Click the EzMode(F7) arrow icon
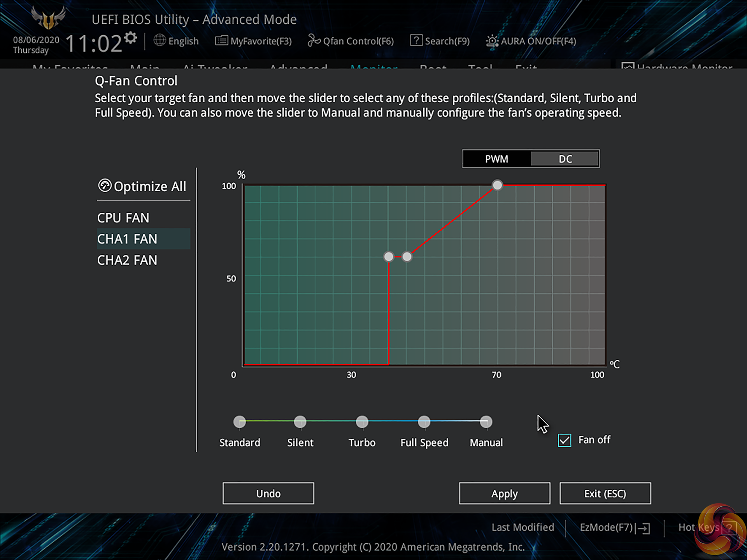This screenshot has width=747, height=560. [x=644, y=528]
